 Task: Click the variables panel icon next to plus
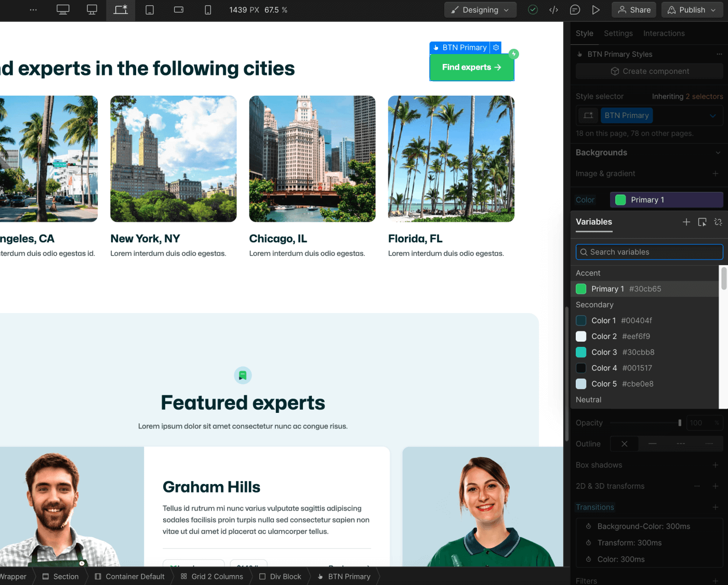[x=702, y=222]
